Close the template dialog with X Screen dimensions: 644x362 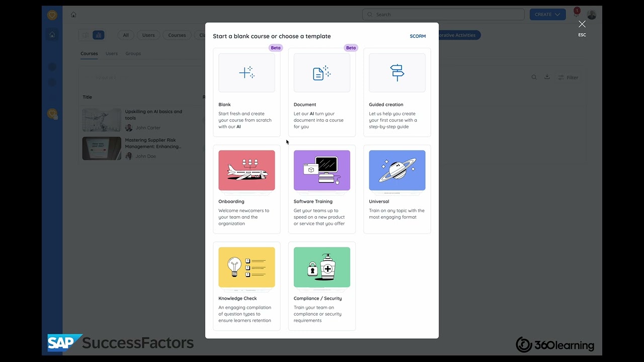(582, 24)
